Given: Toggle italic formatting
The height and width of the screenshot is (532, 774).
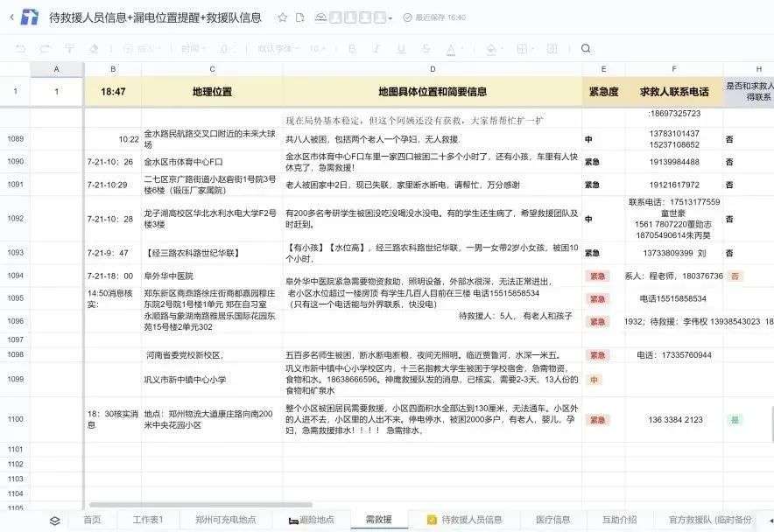Looking at the screenshot, I should [376, 48].
